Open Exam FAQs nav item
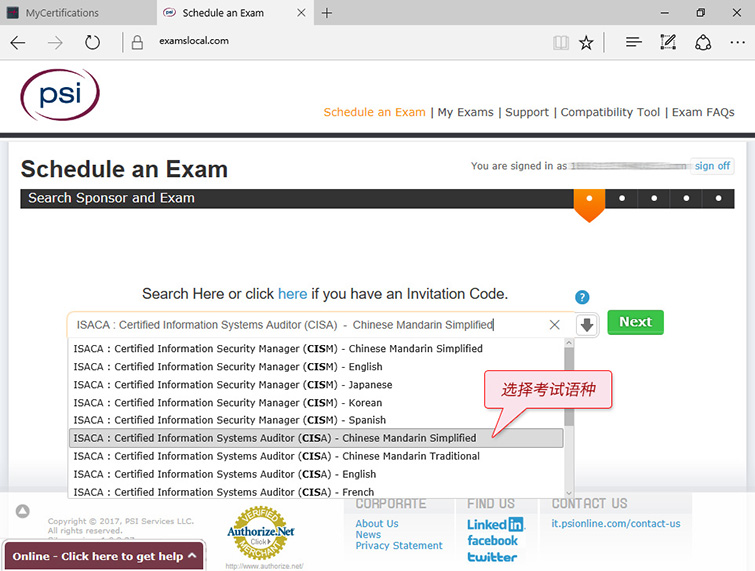 point(703,112)
